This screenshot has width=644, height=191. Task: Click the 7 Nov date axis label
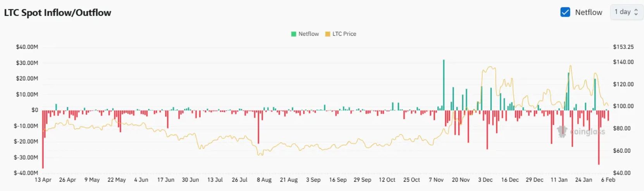(436, 180)
